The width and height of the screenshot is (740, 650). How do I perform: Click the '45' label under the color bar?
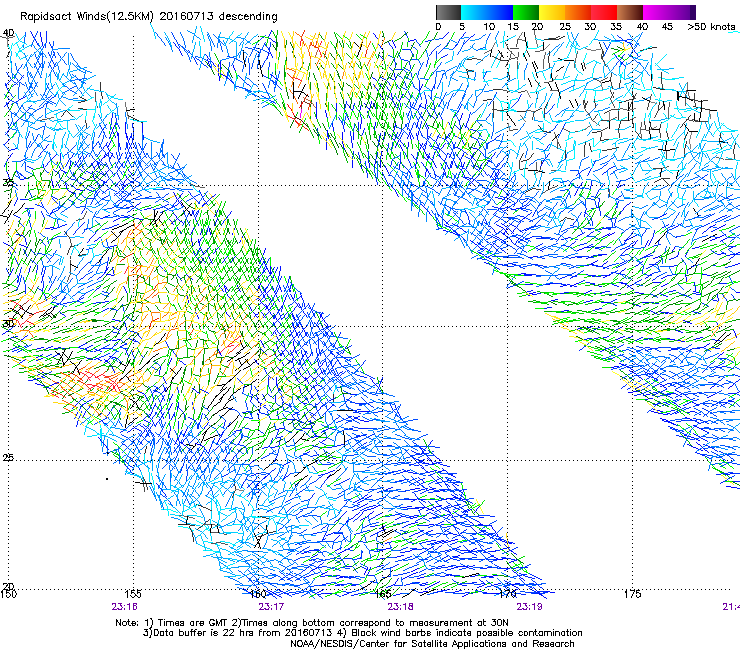tap(667, 26)
